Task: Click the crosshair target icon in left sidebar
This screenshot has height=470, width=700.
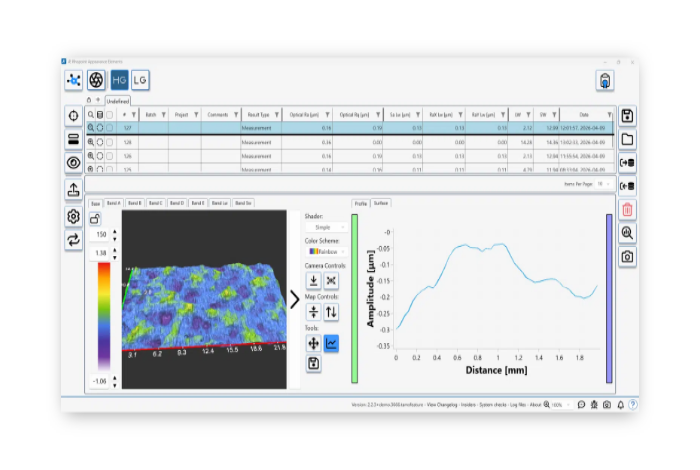Action: pyautogui.click(x=74, y=116)
